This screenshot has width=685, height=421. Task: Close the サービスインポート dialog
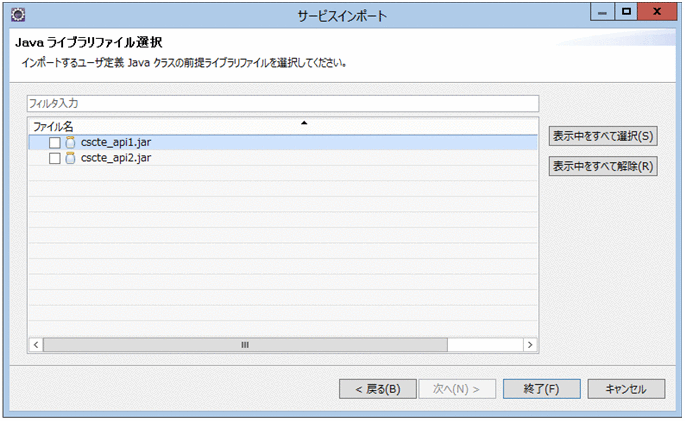657,12
